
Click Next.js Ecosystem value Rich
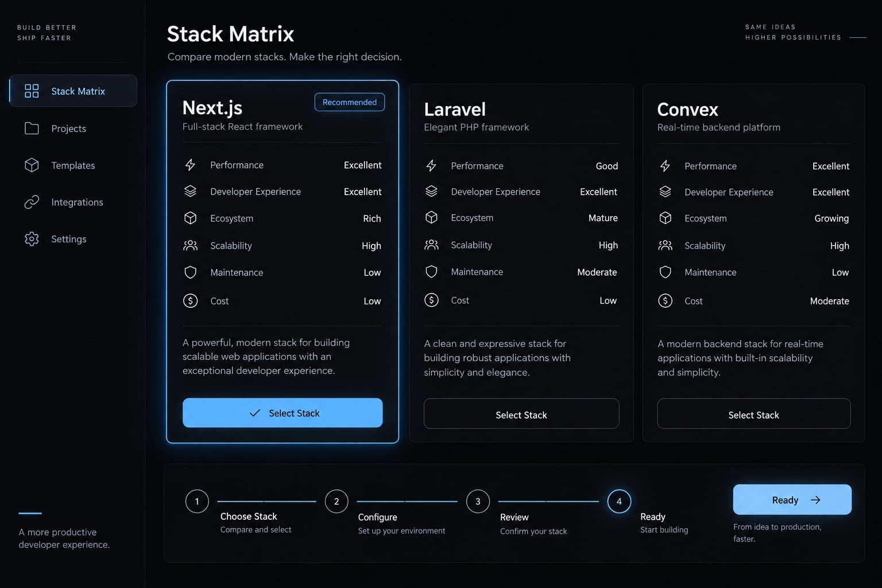(x=372, y=218)
